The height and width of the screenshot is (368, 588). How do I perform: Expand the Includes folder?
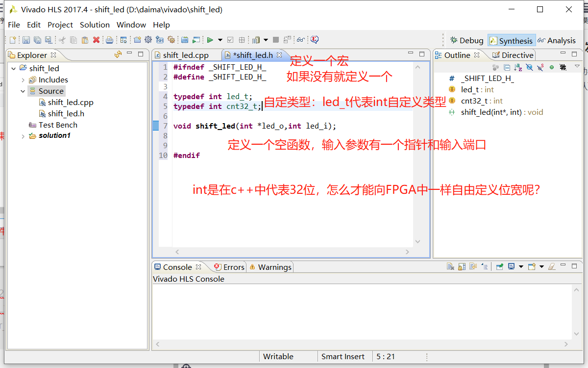(x=23, y=79)
